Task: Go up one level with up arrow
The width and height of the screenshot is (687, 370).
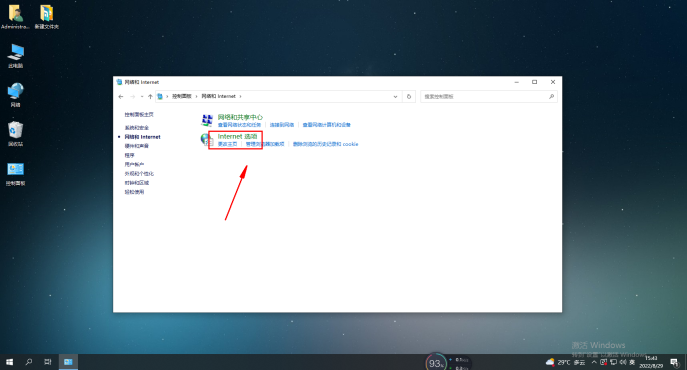Action: (150, 96)
